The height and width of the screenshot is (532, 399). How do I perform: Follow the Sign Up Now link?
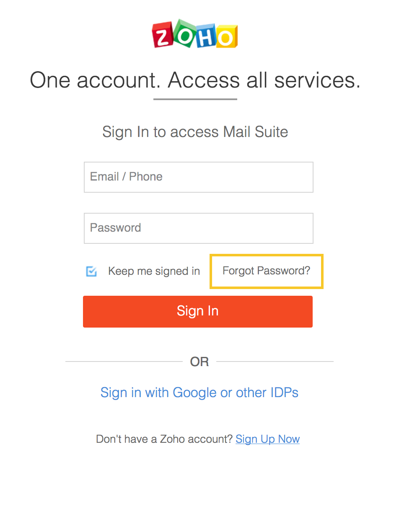[x=267, y=439]
